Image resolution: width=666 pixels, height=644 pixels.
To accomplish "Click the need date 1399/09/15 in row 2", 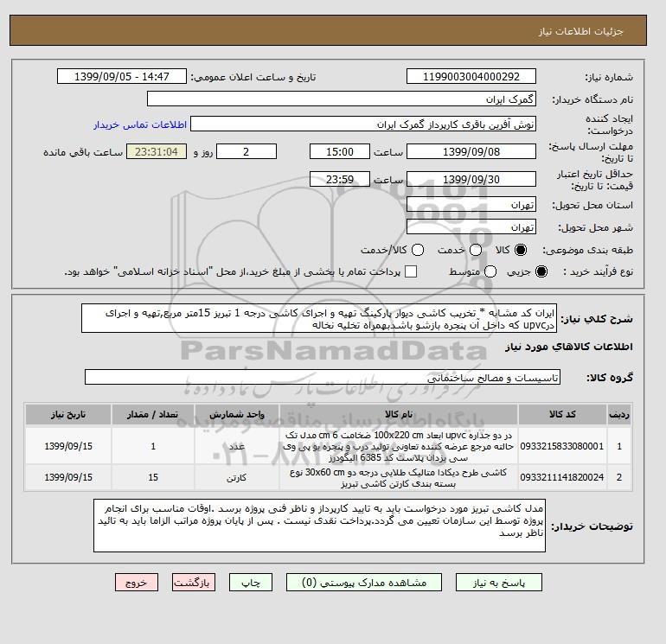I will pyautogui.click(x=68, y=477).
